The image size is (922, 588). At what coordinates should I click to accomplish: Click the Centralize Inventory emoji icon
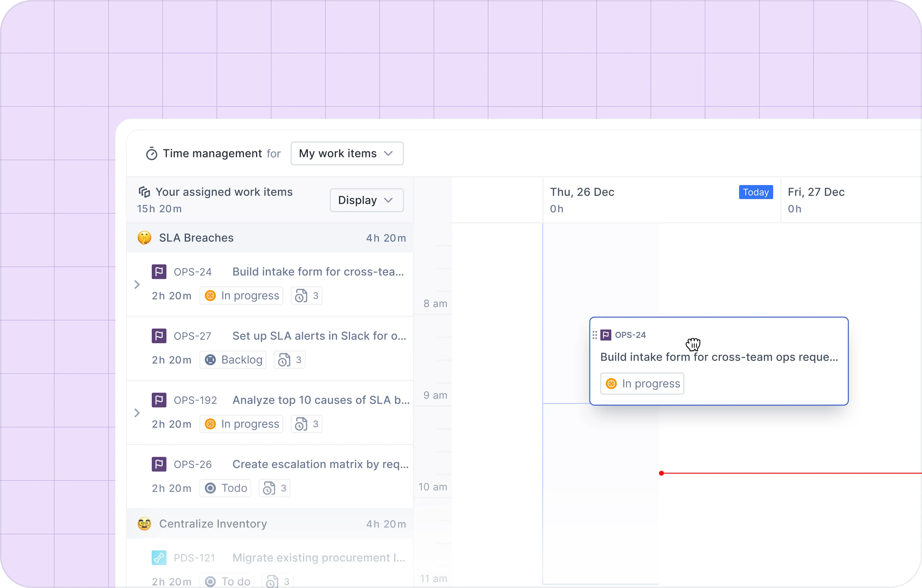pos(144,524)
